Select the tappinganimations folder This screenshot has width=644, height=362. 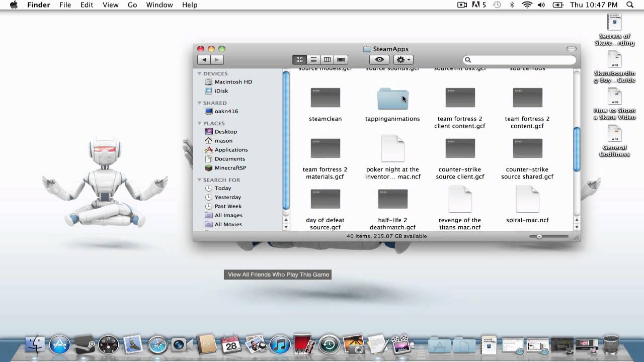tap(393, 99)
